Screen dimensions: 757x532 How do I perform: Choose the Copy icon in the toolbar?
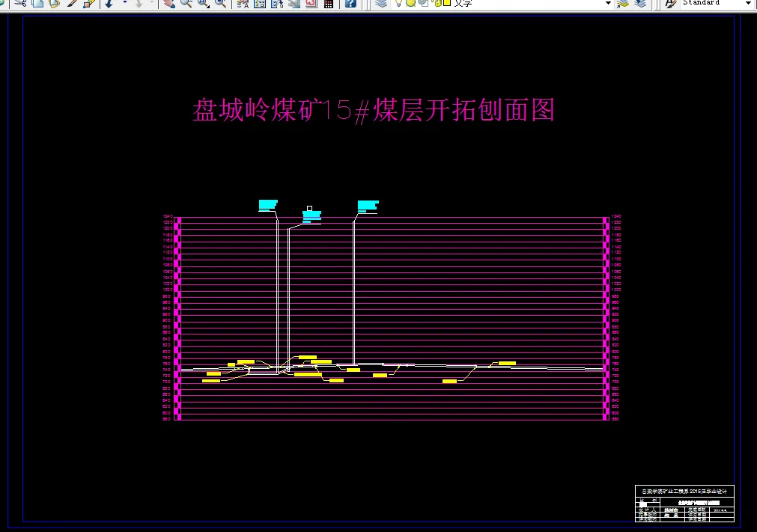coord(37,3)
